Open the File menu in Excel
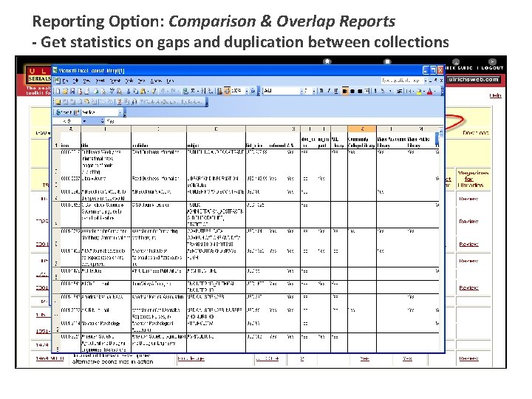 coord(66,81)
